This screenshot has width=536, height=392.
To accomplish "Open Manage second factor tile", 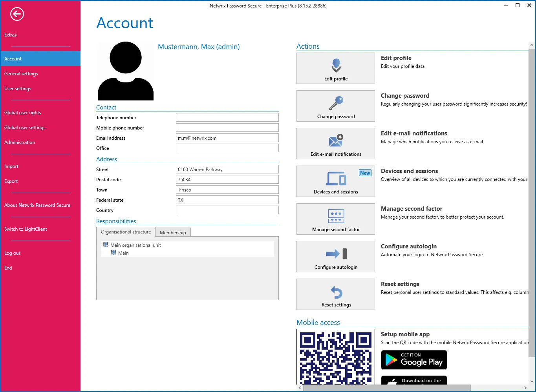I will click(x=336, y=219).
